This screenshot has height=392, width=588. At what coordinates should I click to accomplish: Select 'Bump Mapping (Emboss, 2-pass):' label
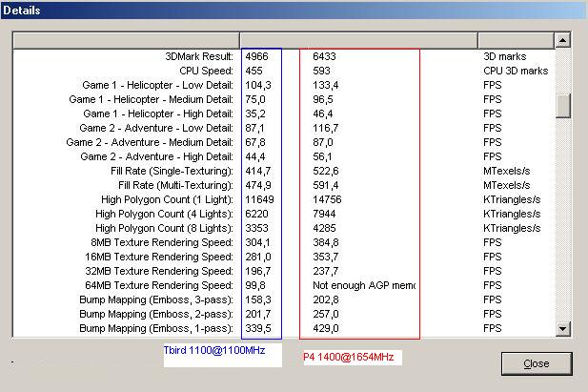pyautogui.click(x=156, y=314)
